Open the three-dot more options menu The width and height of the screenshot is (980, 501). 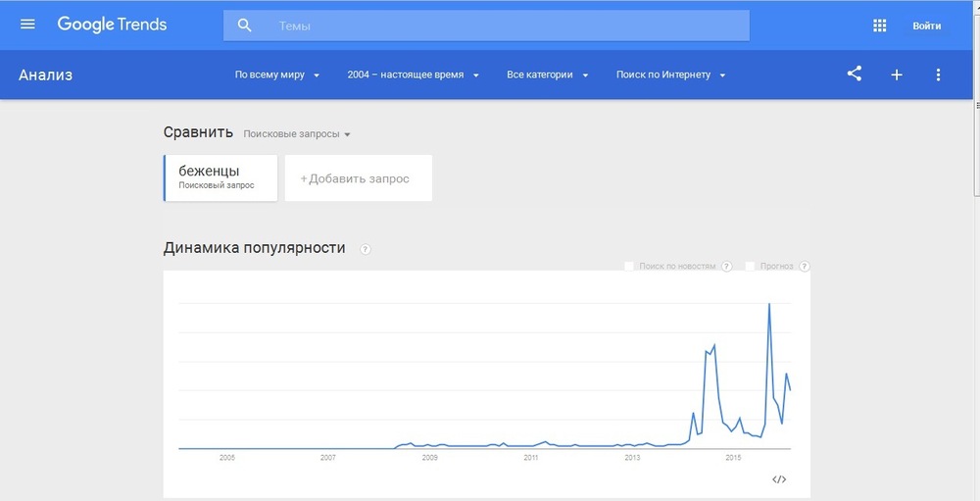pos(938,75)
